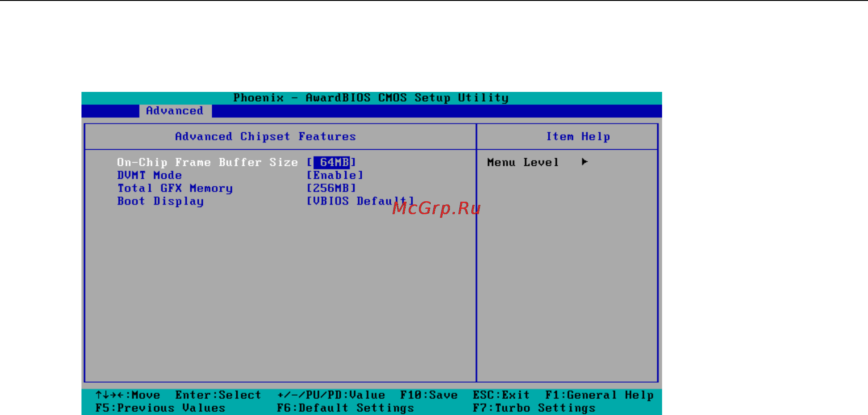Click the Item Help heading
The height and width of the screenshot is (415, 868).
tap(578, 137)
